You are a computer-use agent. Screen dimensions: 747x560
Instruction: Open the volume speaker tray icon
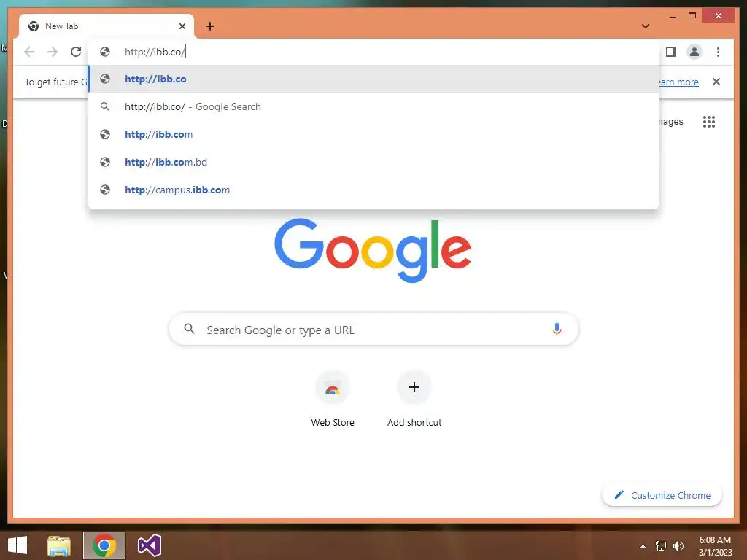[x=678, y=546]
